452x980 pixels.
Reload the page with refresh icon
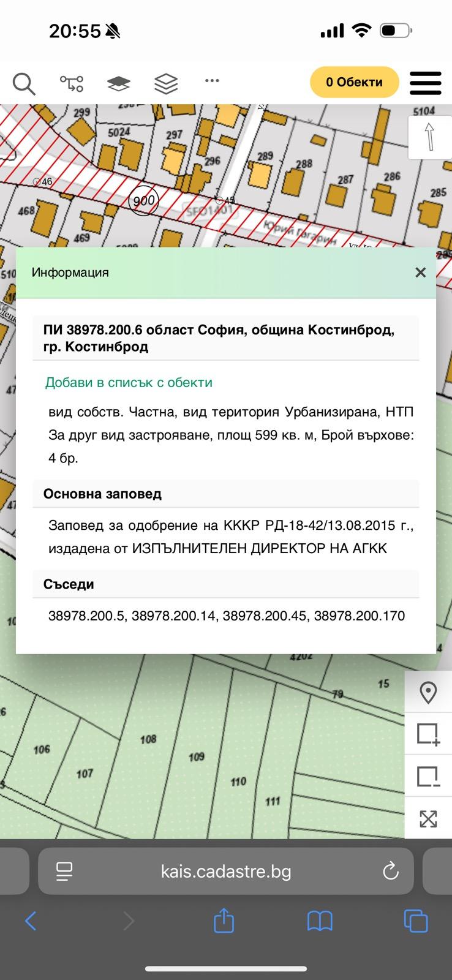(x=390, y=871)
